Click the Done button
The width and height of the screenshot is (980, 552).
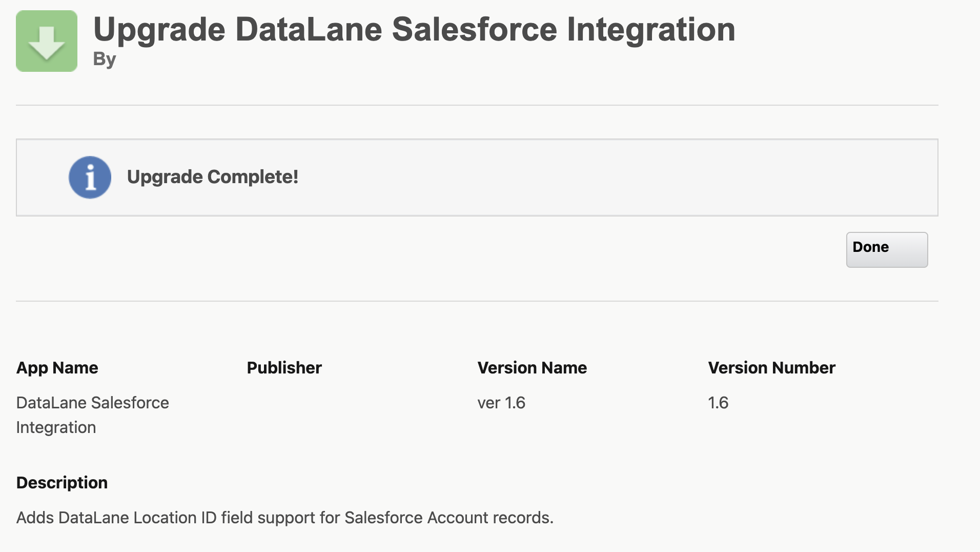tap(887, 249)
